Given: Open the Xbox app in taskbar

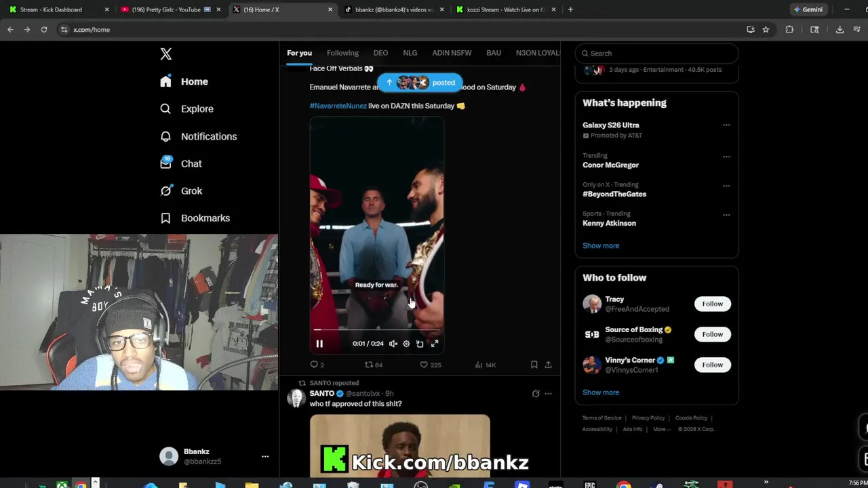Looking at the screenshot, I should [62, 485].
